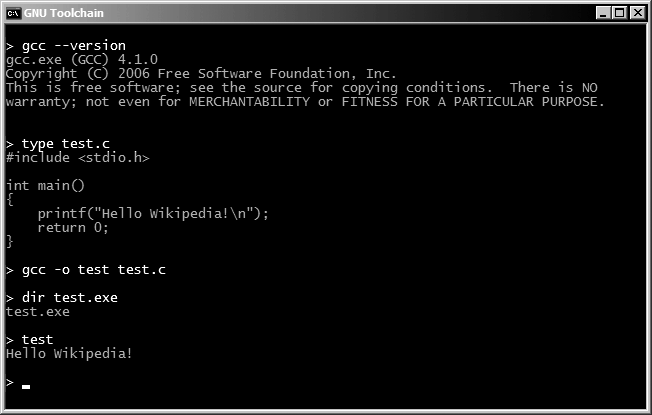Click the printf statement line
The height and width of the screenshot is (415, 652).
point(154,214)
